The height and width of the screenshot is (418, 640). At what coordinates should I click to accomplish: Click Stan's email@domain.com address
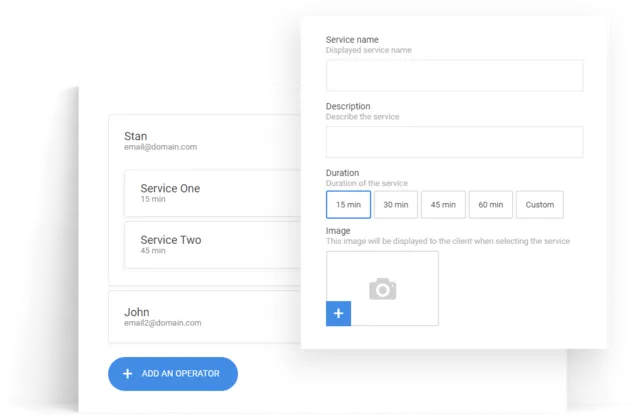point(160,147)
